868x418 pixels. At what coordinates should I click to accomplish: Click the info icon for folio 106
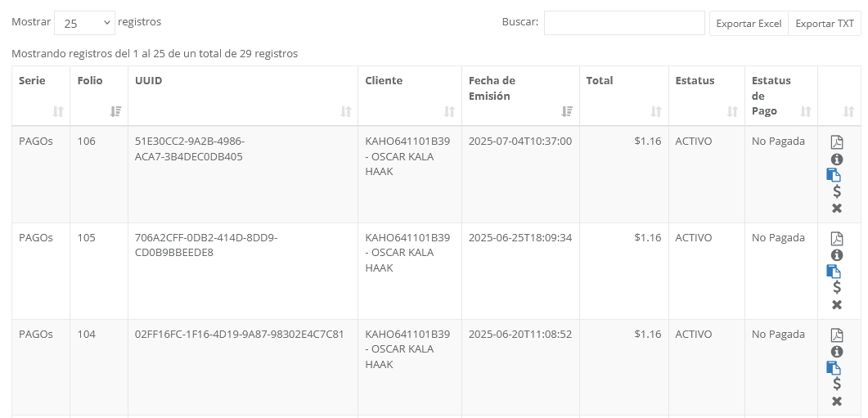pos(836,159)
